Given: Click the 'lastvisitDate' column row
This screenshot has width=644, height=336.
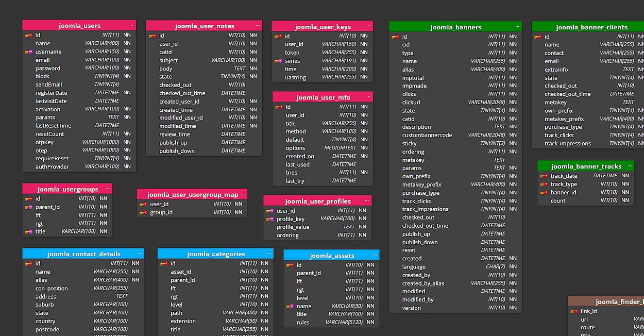Looking at the screenshot, I should (79, 101).
